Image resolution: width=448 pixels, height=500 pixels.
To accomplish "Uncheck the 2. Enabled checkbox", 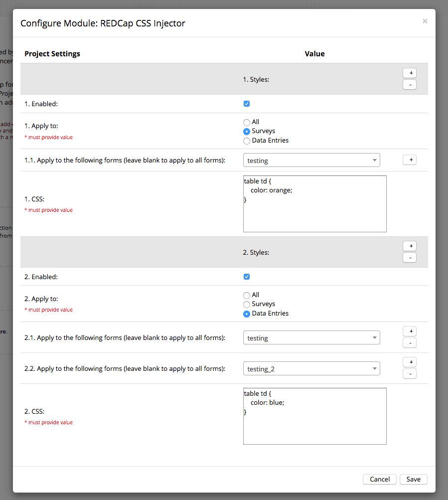I will pos(247,277).
